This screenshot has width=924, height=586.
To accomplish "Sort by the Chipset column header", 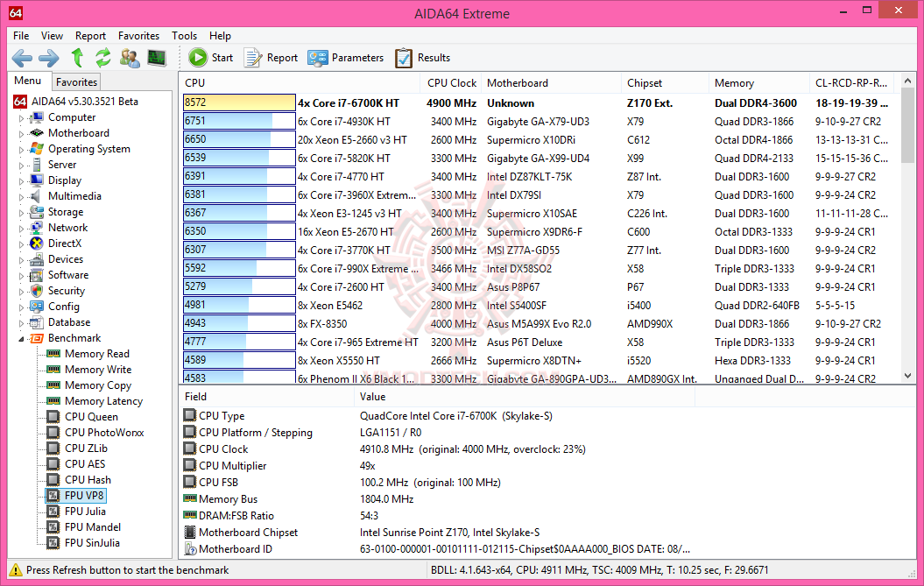I will (665, 83).
